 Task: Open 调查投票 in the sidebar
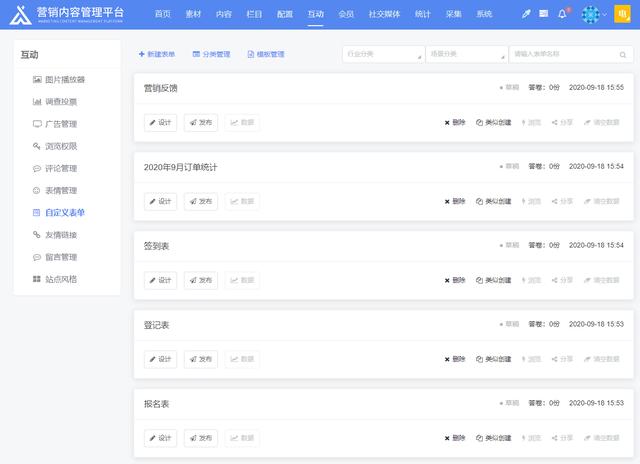[x=61, y=101]
